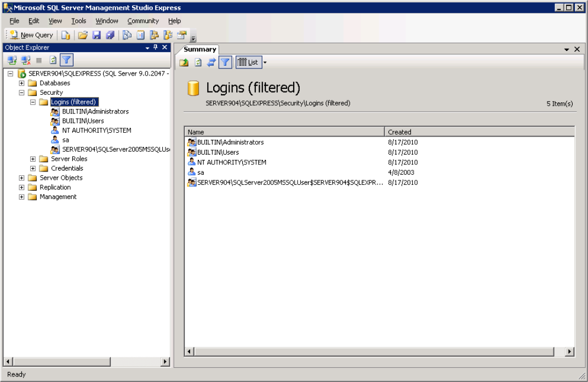
Task: Click the Save All icon
Action: (110, 35)
